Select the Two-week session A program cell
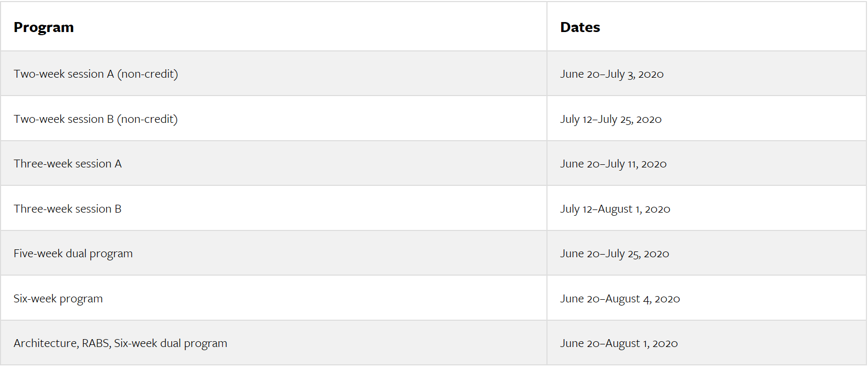868x368 pixels. tap(96, 74)
